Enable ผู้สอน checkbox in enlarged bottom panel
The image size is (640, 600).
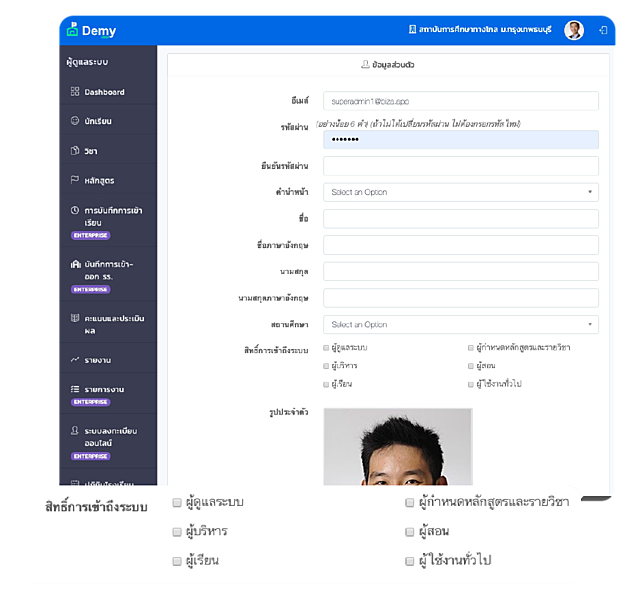[410, 531]
